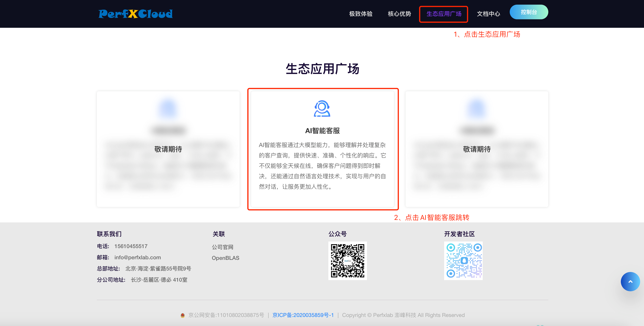Click 长沙·岳麓区·德必 410室 address
This screenshot has height=326, width=644.
click(x=159, y=280)
